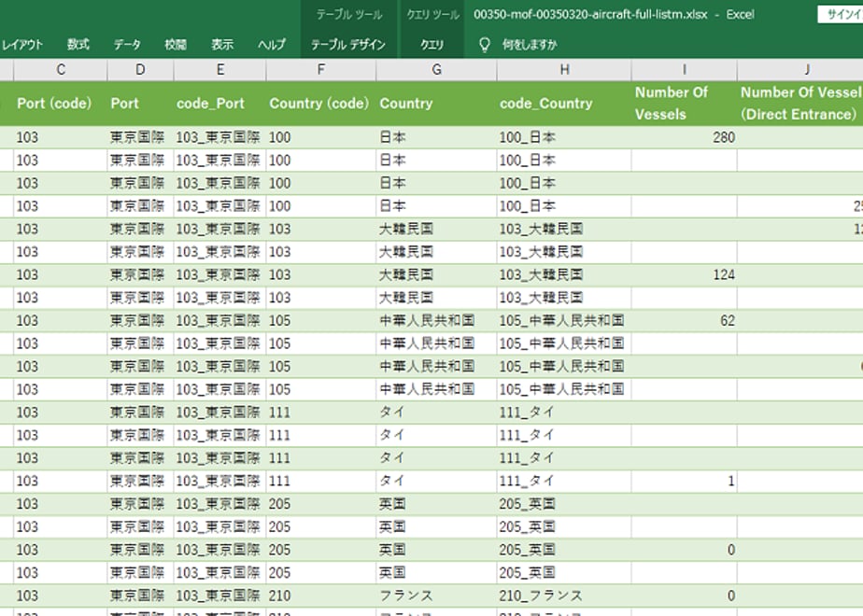The image size is (863, 616).
Task: Click 205_英国 in the row showing 0
Action: 564,550
